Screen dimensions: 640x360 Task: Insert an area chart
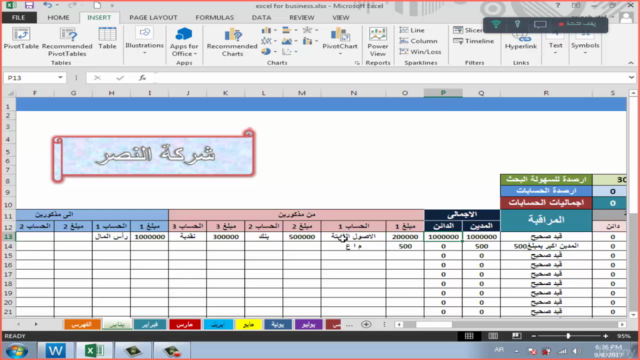289,41
